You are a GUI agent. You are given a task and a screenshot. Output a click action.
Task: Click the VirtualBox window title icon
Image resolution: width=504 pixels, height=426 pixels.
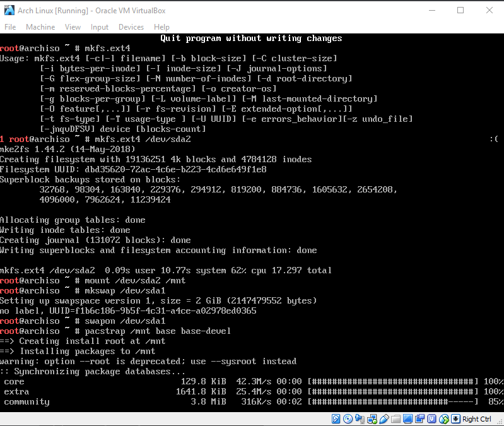(9, 10)
